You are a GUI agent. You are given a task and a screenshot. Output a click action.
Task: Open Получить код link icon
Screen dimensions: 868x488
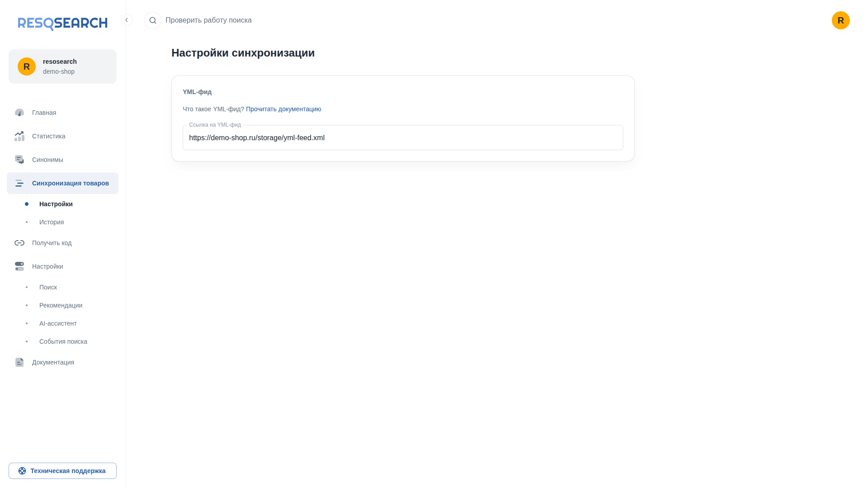point(19,243)
